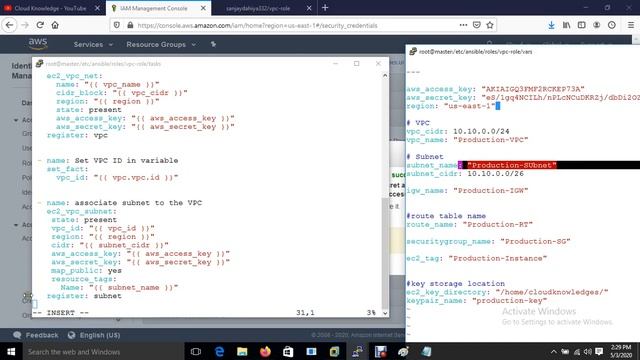
Task: Click the 'register: subnet' line
Action: (x=84, y=296)
